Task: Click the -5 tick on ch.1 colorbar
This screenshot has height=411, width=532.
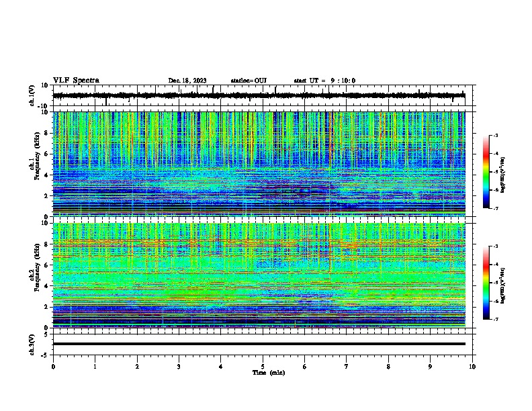Action: click(496, 172)
